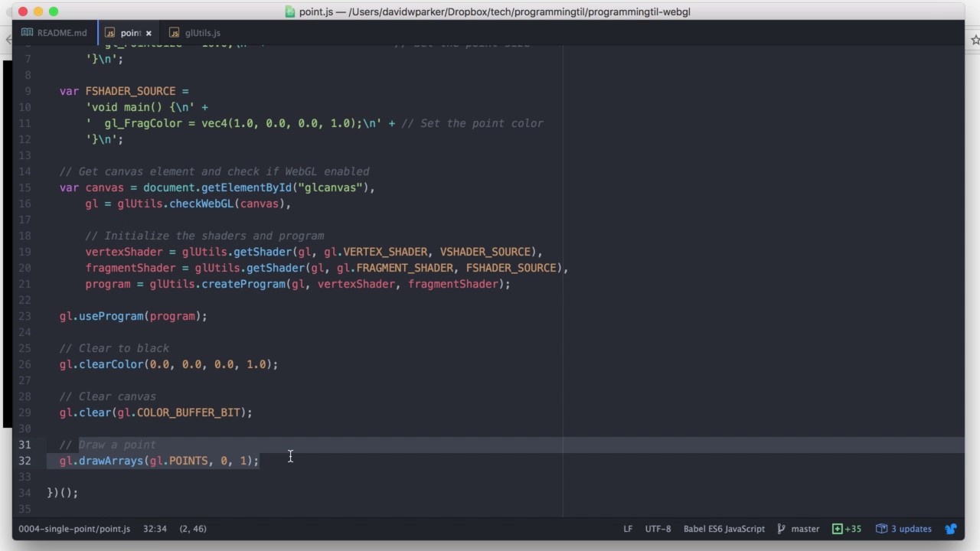Open the master branch selector
Screen dimensions: 980x551
[x=798, y=529]
